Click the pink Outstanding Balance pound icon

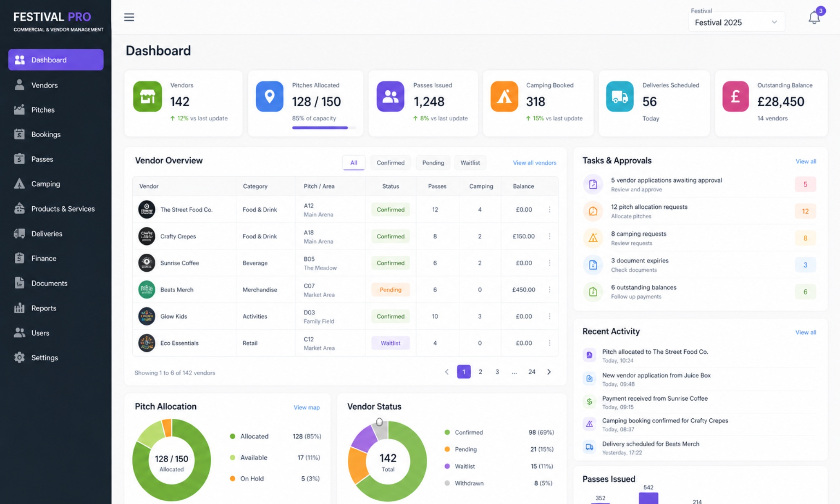click(x=735, y=97)
